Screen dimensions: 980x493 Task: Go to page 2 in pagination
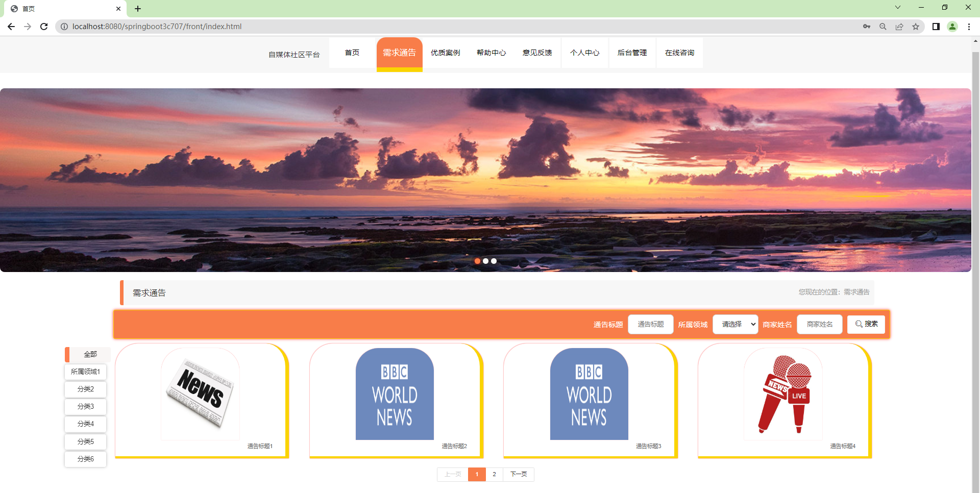pos(494,474)
